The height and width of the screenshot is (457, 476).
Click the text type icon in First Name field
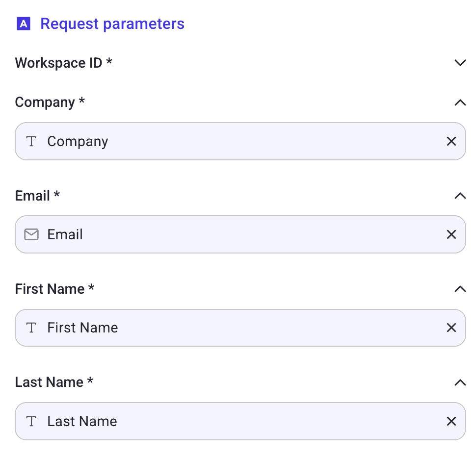pos(31,328)
